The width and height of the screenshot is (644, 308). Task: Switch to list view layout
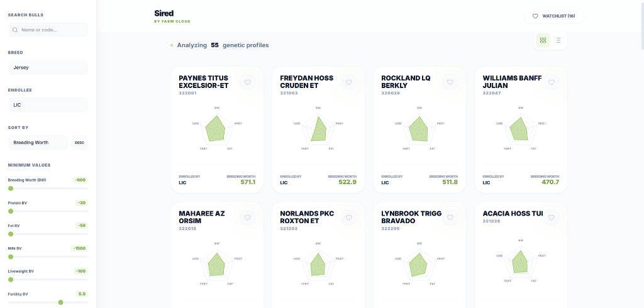558,40
